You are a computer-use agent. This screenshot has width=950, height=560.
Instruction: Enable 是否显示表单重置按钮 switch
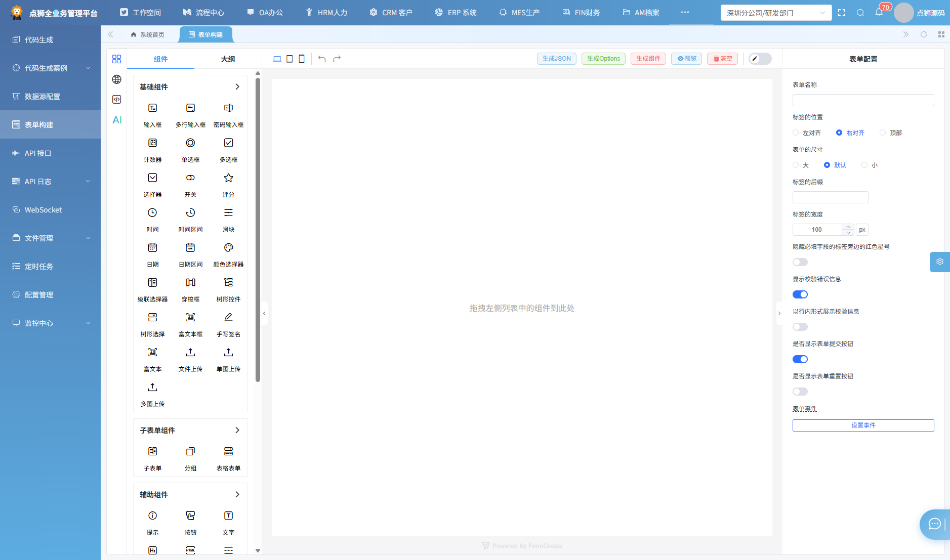[x=800, y=392]
